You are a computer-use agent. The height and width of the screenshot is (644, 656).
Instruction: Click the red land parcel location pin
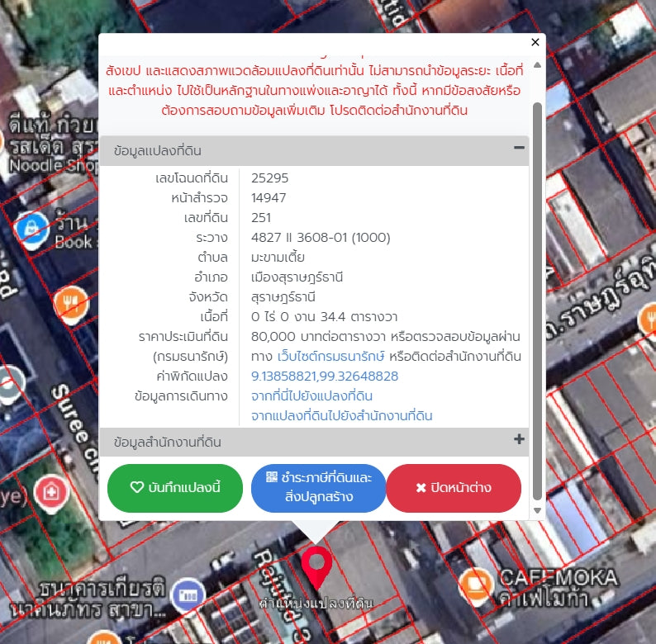316,563
